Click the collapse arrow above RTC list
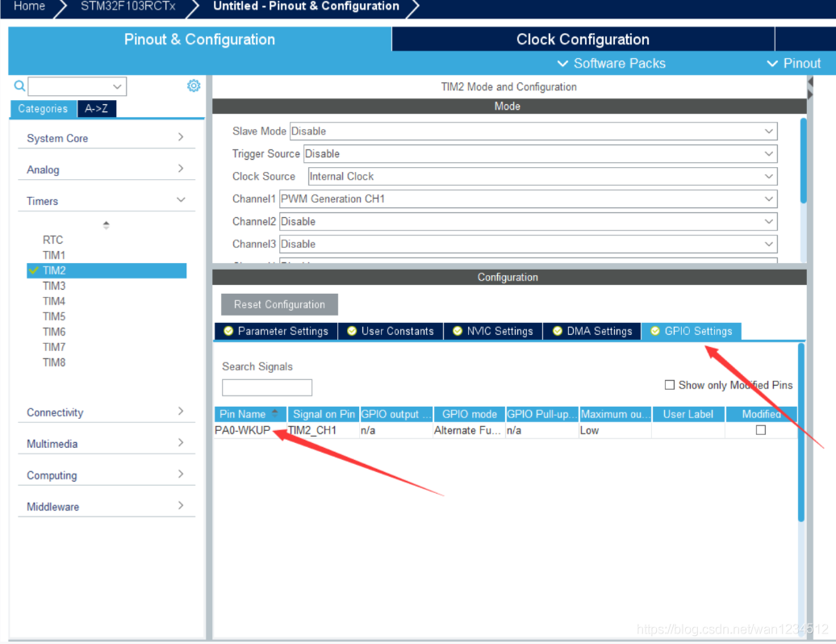836x644 pixels. 106,225
